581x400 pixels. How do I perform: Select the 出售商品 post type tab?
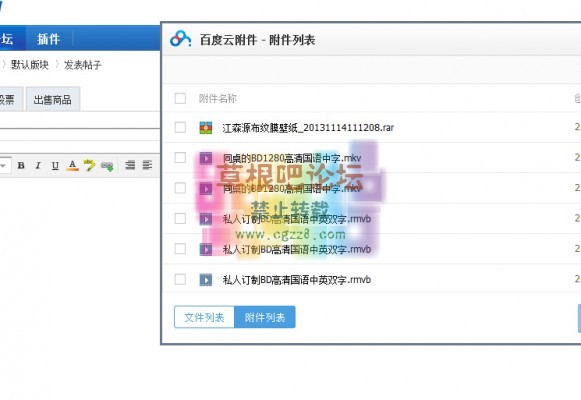coord(53,99)
